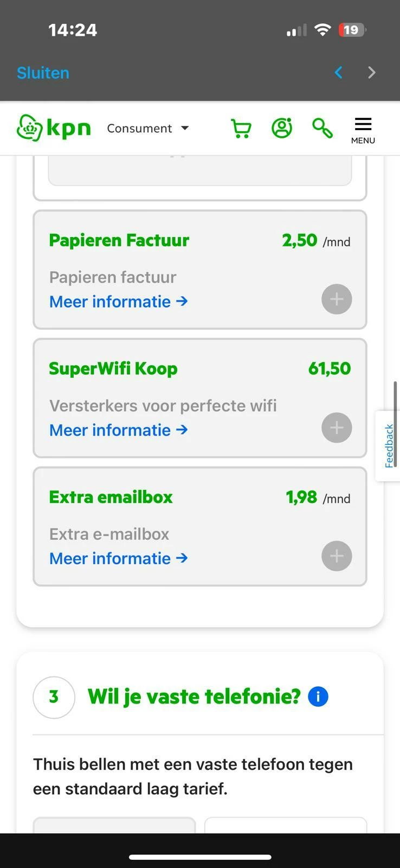Viewport: 400px width, 868px height.
Task: Expand the Consument dropdown
Action: pyautogui.click(x=148, y=129)
